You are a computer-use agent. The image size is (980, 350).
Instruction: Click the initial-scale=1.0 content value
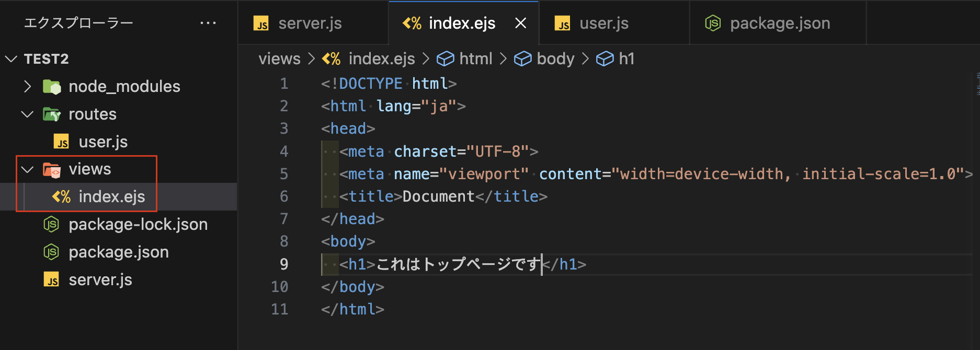879,174
